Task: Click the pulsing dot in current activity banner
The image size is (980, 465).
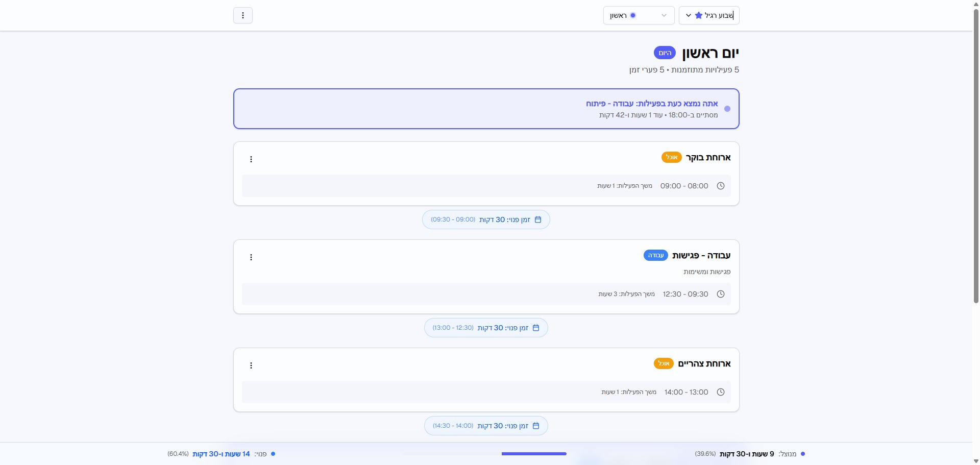Action: (727, 109)
